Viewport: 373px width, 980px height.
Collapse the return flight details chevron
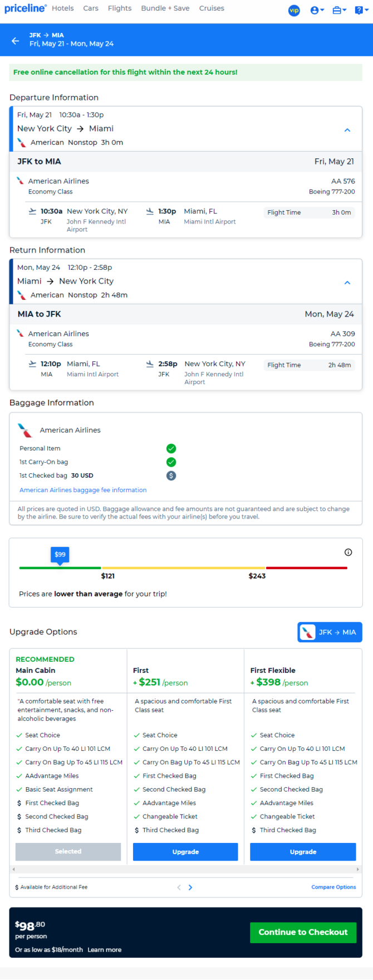[347, 283]
